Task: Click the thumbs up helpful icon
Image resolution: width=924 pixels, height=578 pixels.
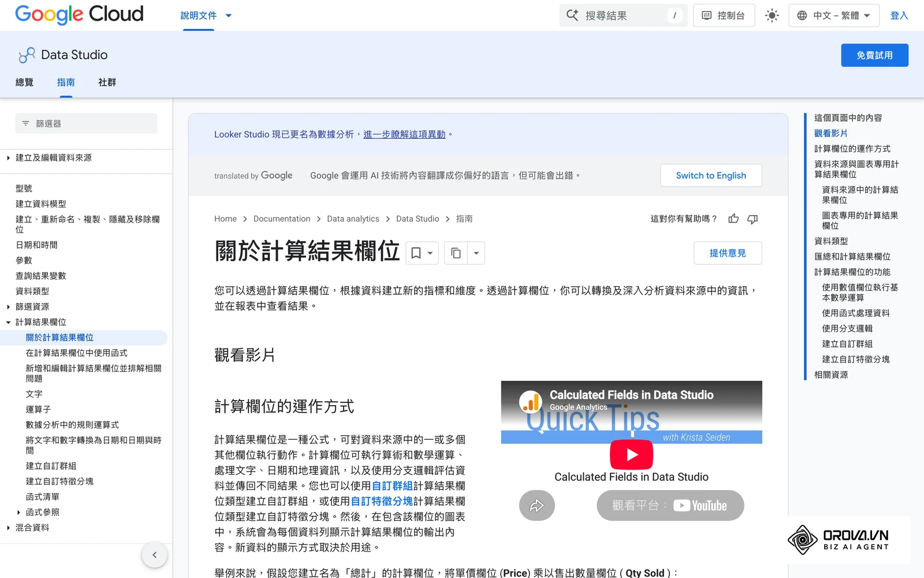Action: 733,218
